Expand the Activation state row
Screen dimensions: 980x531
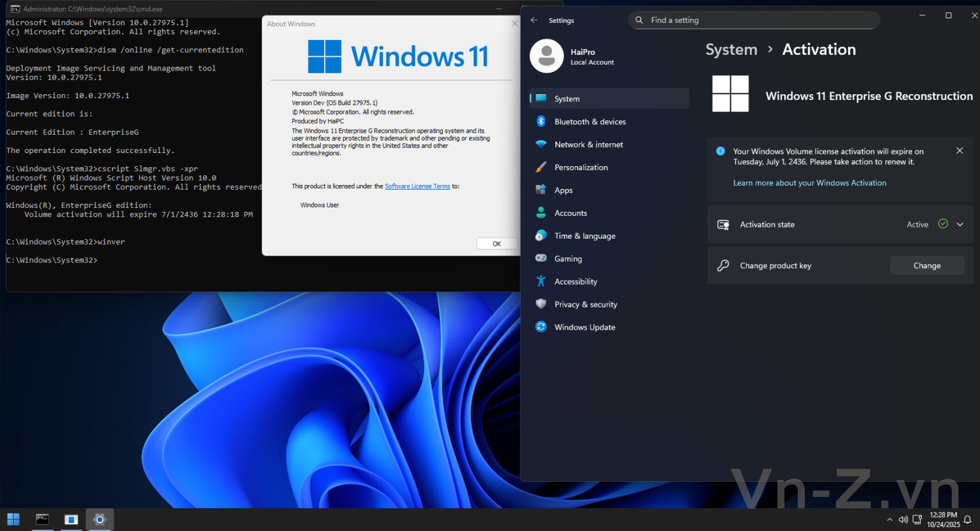click(x=960, y=224)
